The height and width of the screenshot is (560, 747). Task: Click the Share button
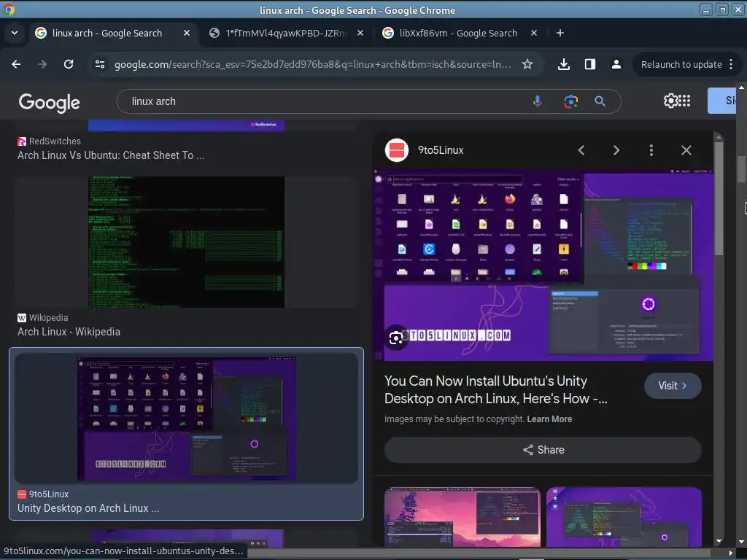543,450
